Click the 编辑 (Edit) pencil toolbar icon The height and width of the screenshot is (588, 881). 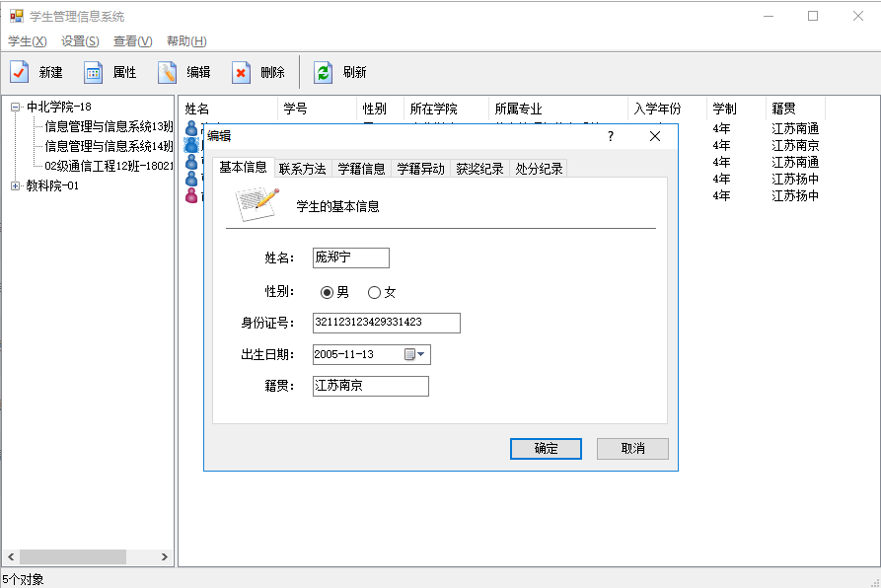(168, 72)
